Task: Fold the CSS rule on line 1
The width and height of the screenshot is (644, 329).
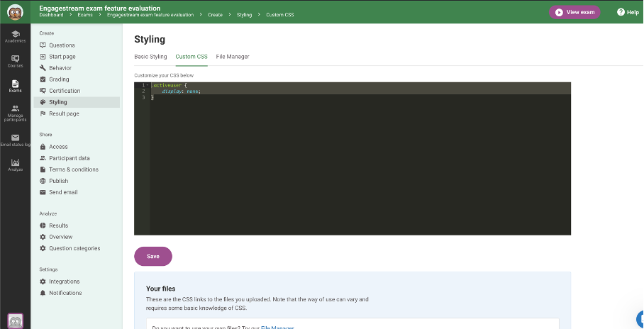Action: 147,85
